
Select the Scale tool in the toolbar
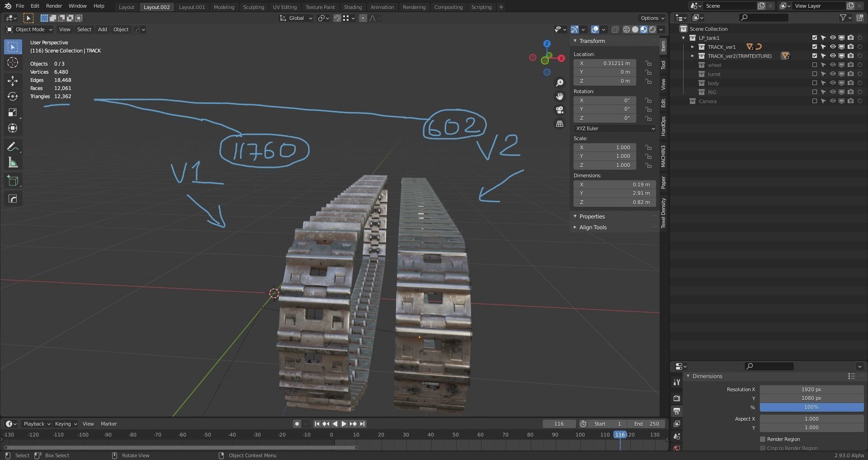[13, 113]
